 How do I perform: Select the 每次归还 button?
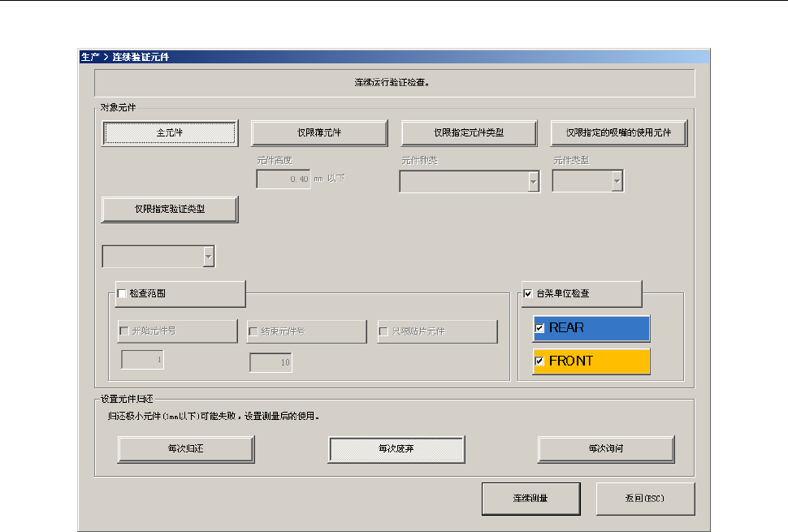(x=186, y=449)
